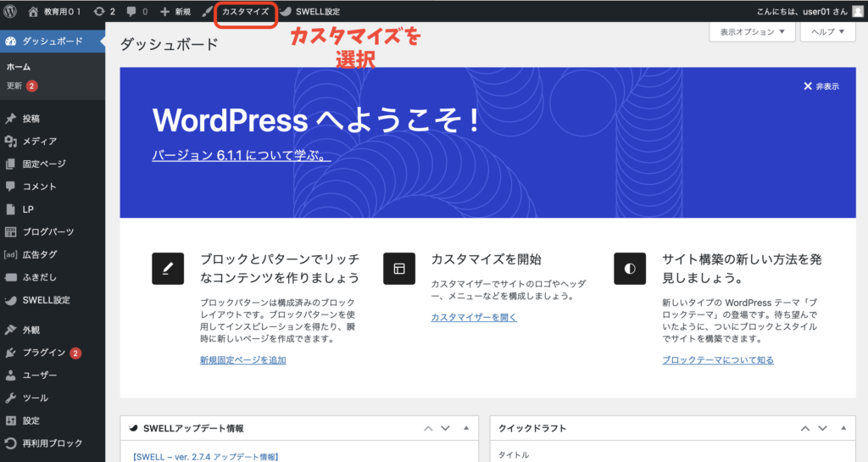Viewport: 868px width, 462px height.
Task: Click the half-circle styles icon in welcome panel
Action: point(630,269)
